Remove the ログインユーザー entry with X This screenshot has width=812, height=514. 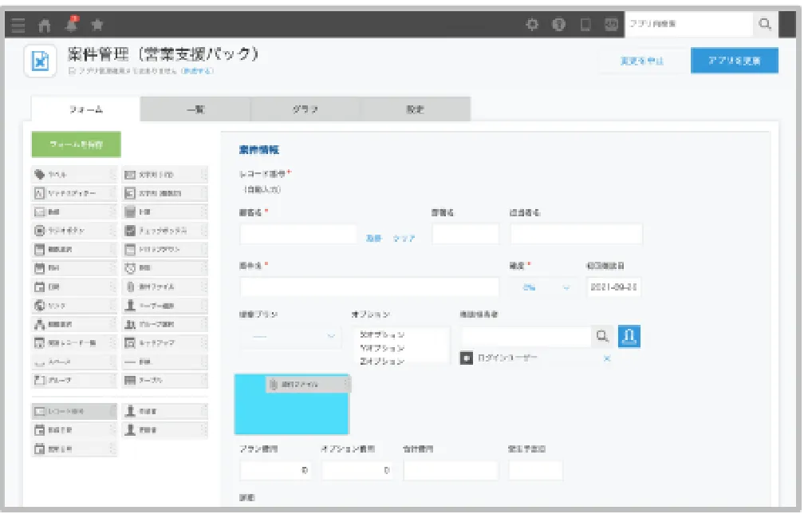pos(607,358)
